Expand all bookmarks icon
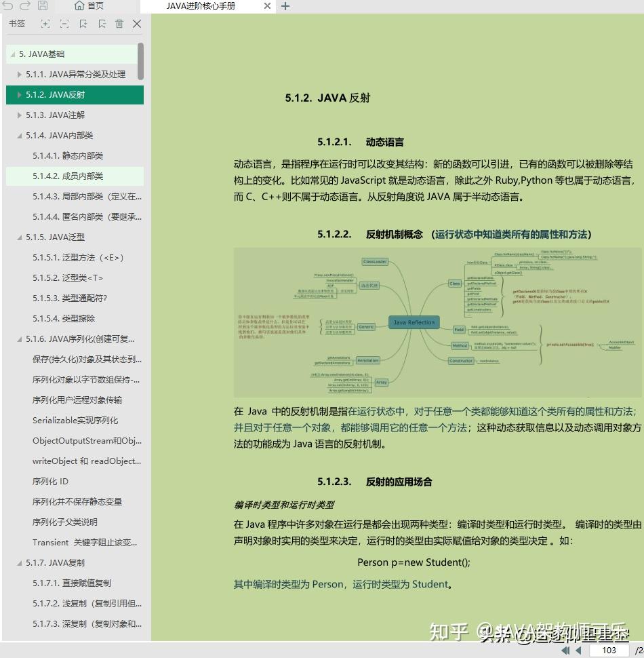 click(45, 24)
